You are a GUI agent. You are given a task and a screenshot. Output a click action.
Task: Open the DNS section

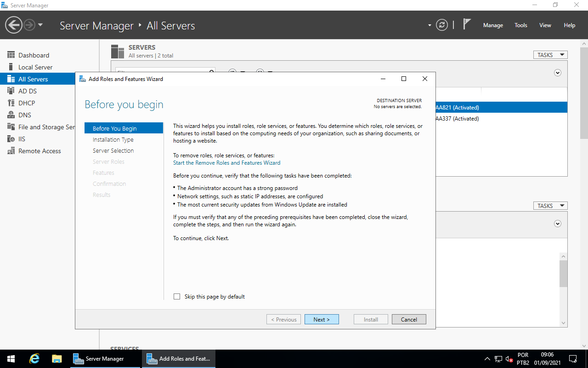coord(26,115)
